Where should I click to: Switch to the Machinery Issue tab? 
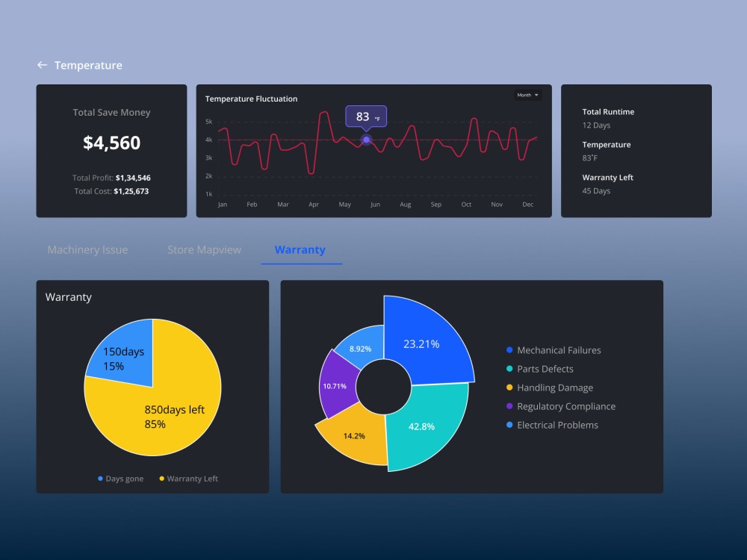pos(87,249)
